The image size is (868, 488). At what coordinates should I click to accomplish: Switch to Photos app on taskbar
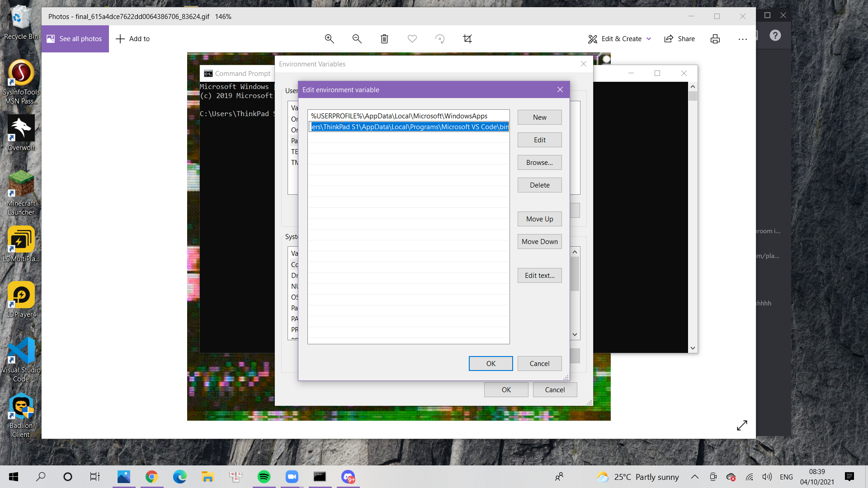point(124,477)
